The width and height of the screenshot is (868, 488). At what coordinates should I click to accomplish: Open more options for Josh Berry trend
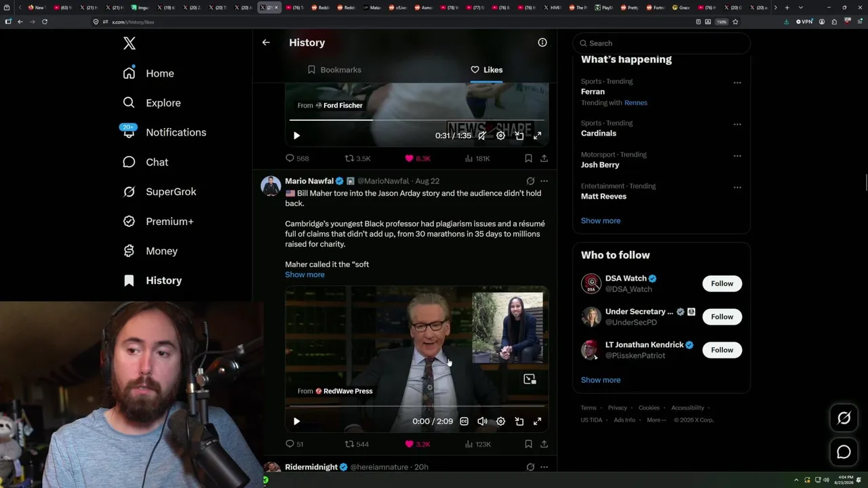click(x=737, y=156)
